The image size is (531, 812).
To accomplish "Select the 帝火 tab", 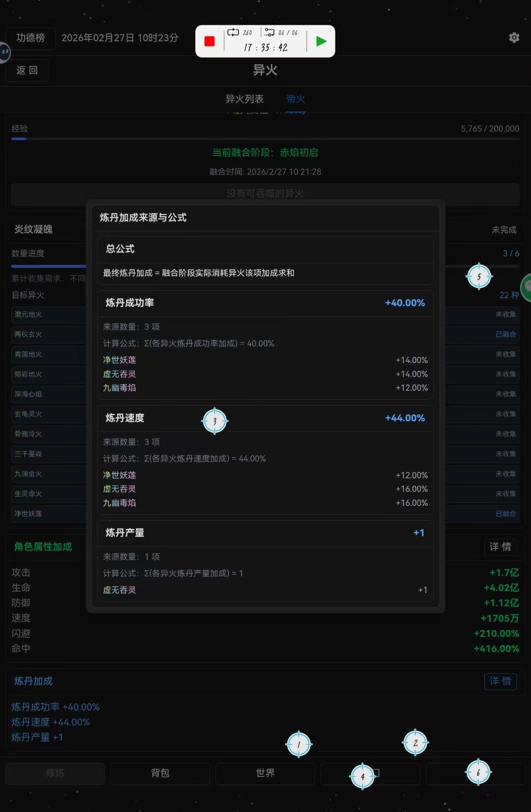I will pyautogui.click(x=295, y=99).
